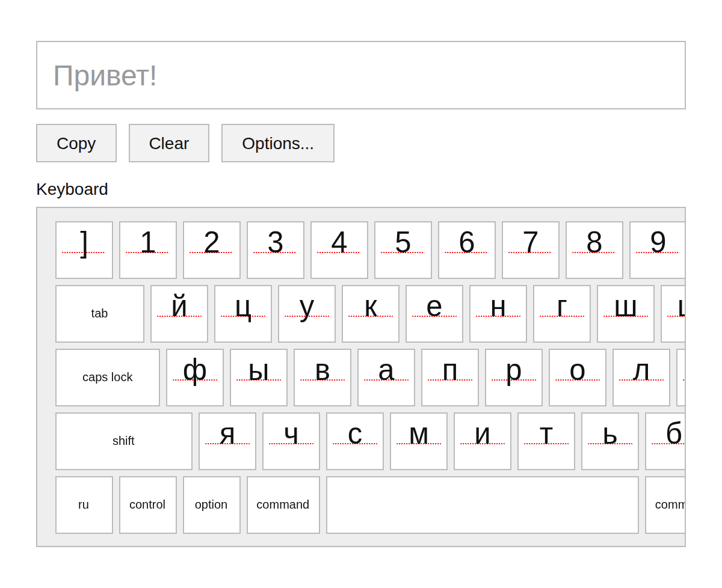This screenshot has width=722, height=588.
Task: Switch layout with the ru key
Action: 84,505
